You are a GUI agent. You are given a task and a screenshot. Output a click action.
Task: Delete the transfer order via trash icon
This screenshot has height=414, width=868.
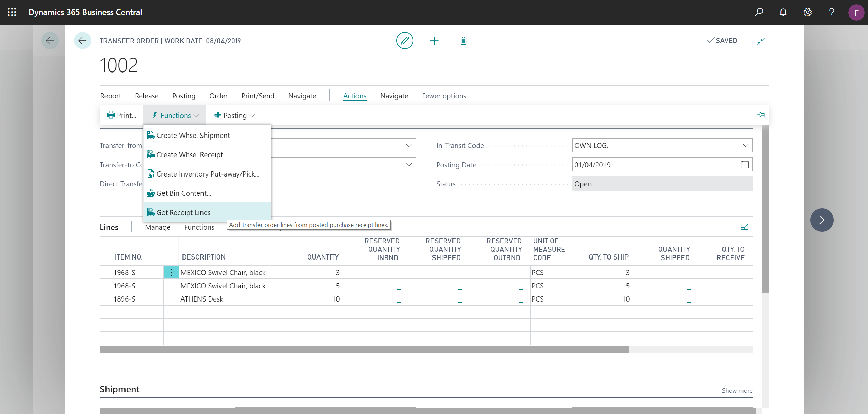pos(463,40)
